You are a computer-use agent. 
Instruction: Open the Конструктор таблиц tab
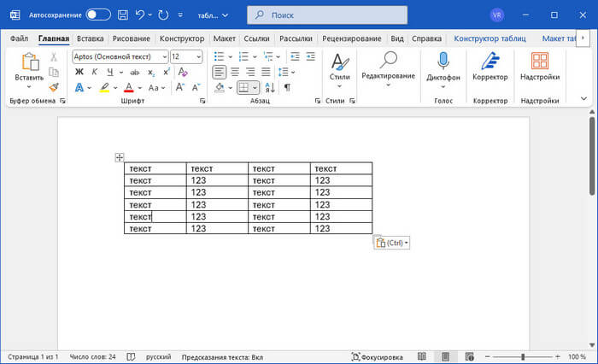490,38
